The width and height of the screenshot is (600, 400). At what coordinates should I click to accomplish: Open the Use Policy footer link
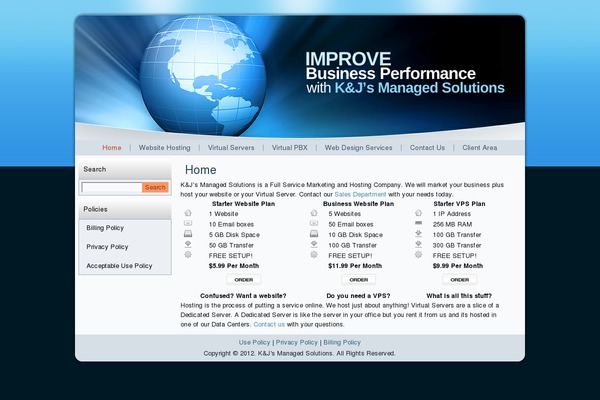[254, 343]
